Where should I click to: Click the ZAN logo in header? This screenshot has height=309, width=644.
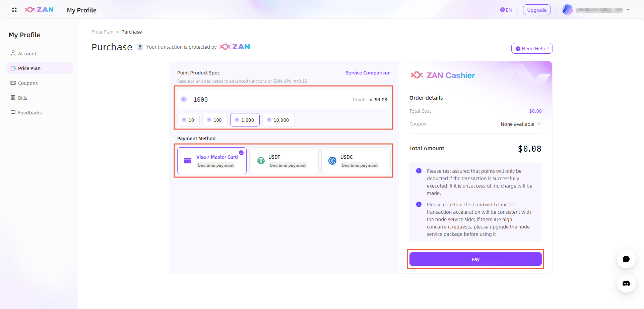39,10
